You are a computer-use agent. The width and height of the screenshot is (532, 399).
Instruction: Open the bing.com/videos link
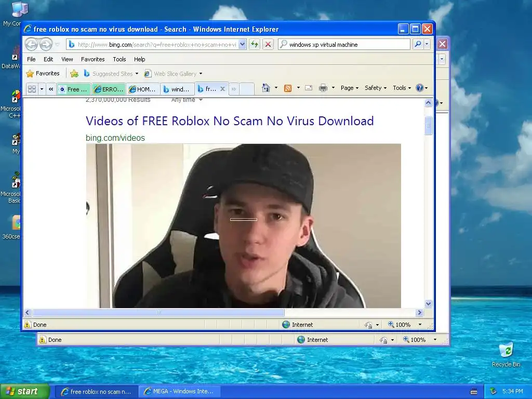tap(115, 138)
